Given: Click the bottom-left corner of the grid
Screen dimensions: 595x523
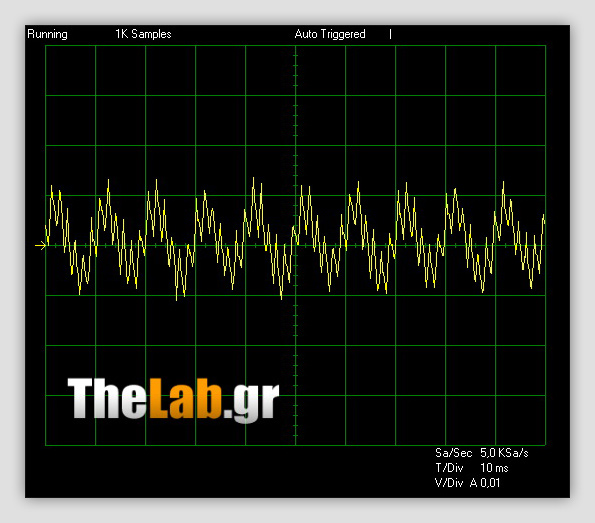Looking at the screenshot, I should [46, 445].
